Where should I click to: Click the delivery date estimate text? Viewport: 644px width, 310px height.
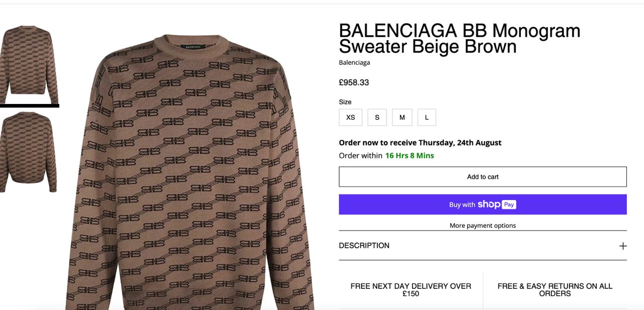tap(420, 143)
